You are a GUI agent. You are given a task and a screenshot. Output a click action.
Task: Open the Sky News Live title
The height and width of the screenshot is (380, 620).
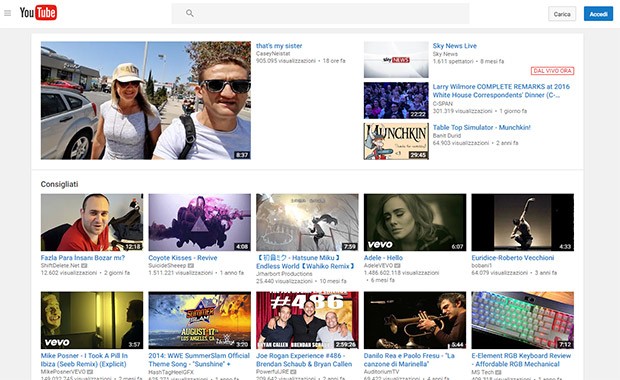(x=454, y=46)
